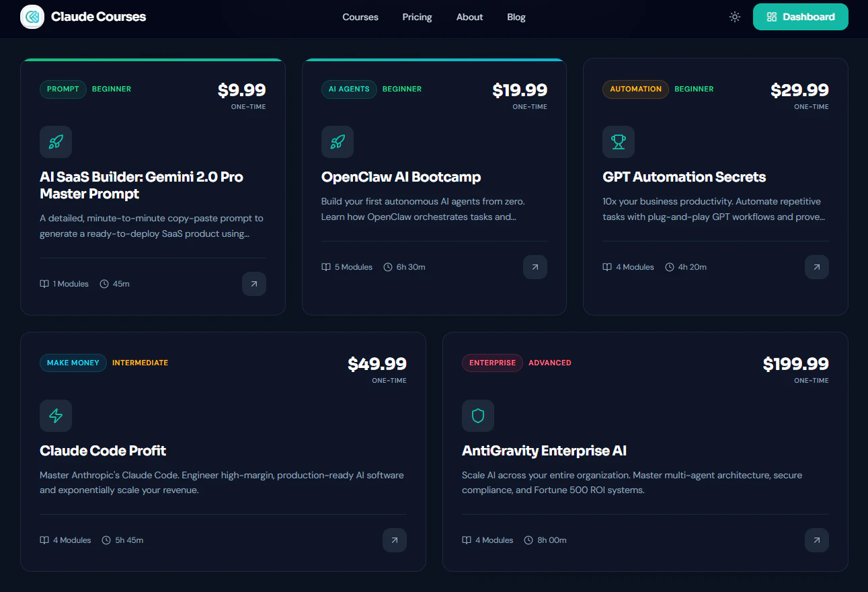Click the INTERMEDIATE level label
This screenshot has width=868, height=592.
point(140,363)
